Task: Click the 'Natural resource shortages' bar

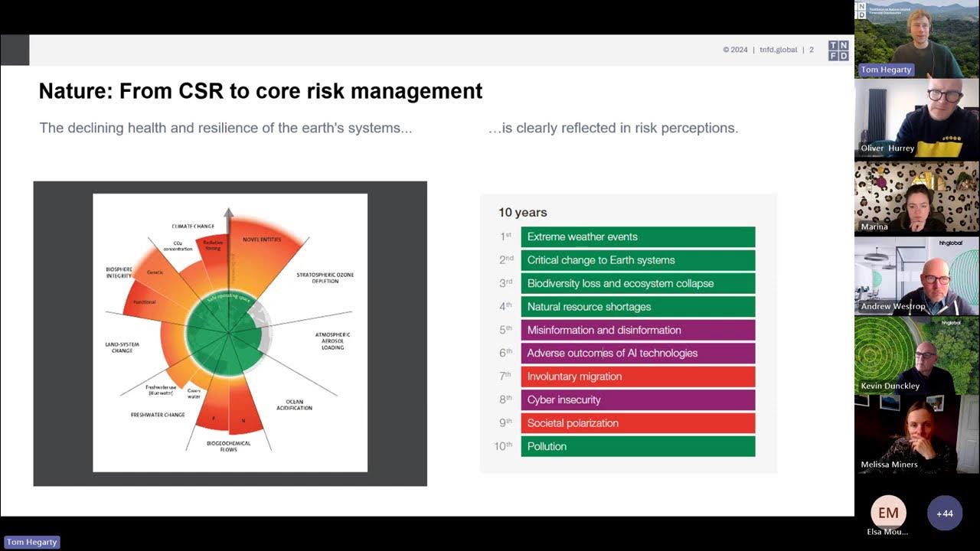Action: [x=638, y=307]
